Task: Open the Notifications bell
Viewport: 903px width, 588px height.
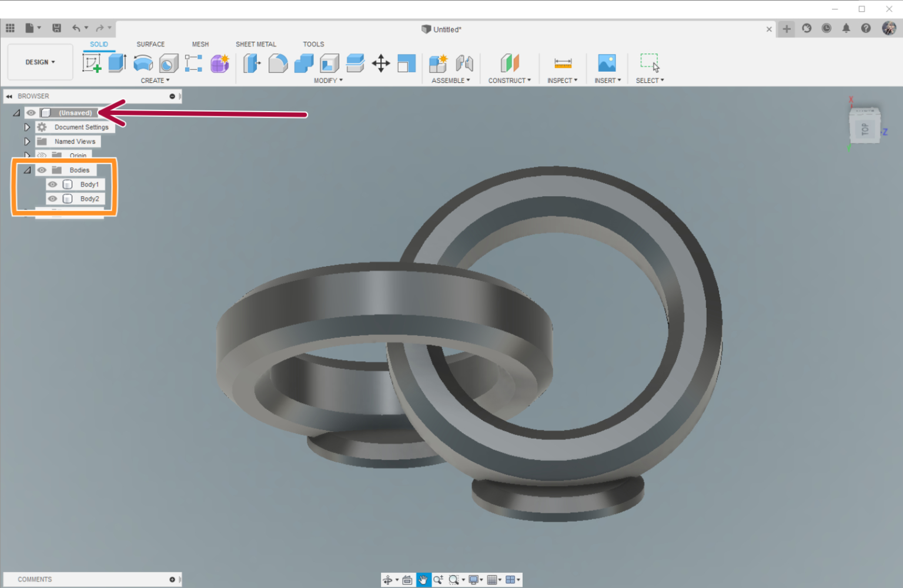Action: click(846, 28)
